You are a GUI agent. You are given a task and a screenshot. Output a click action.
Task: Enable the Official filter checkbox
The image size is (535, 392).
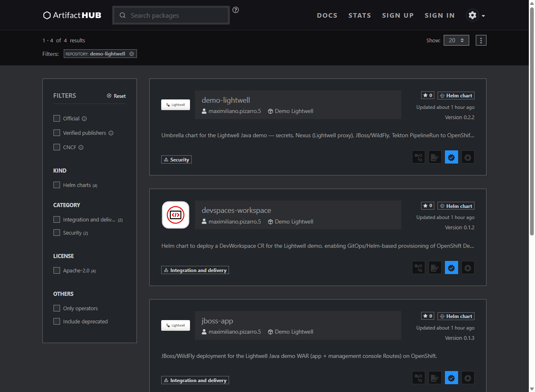57,118
